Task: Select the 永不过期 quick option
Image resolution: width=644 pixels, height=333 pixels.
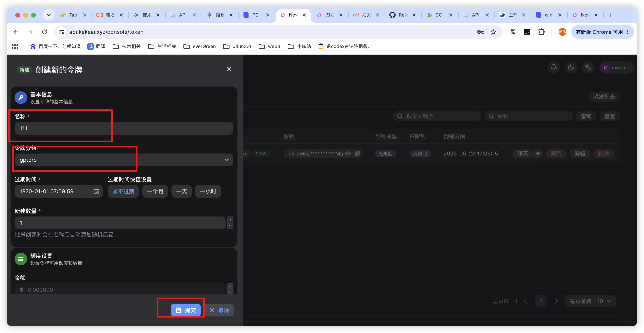Action: 123,191
